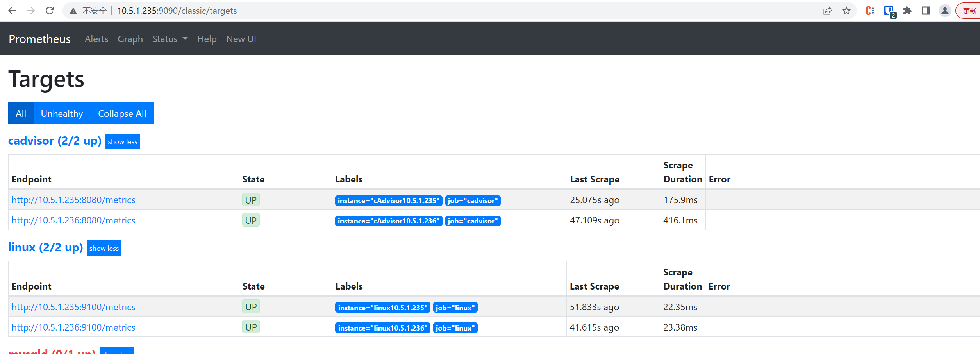Viewport: 980px width, 354px height.
Task: Open the 10.5.1.236:9100 metrics endpoint
Action: tap(73, 327)
